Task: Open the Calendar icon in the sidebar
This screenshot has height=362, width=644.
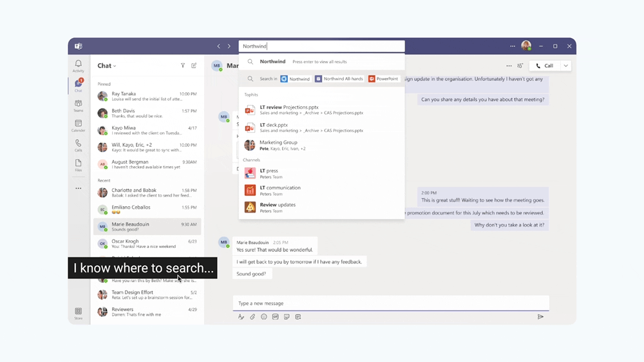Action: pos(78,123)
